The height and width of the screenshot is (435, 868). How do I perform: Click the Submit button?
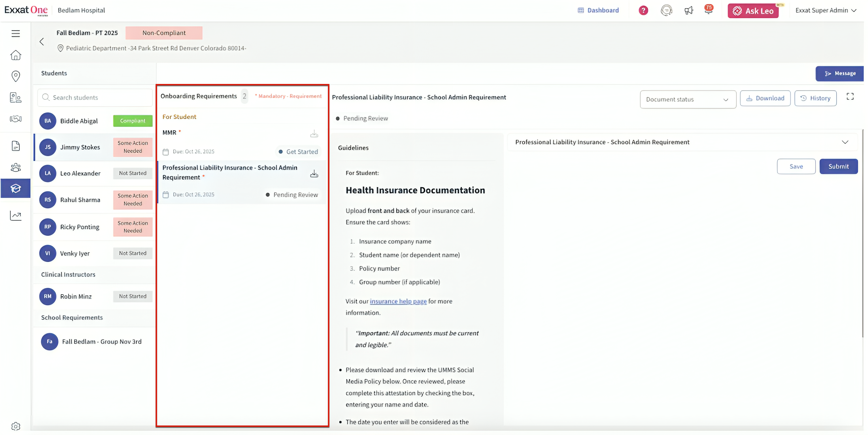838,166
